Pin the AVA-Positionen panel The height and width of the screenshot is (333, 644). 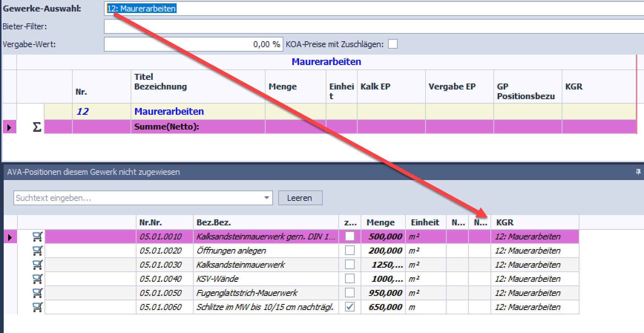coord(638,172)
